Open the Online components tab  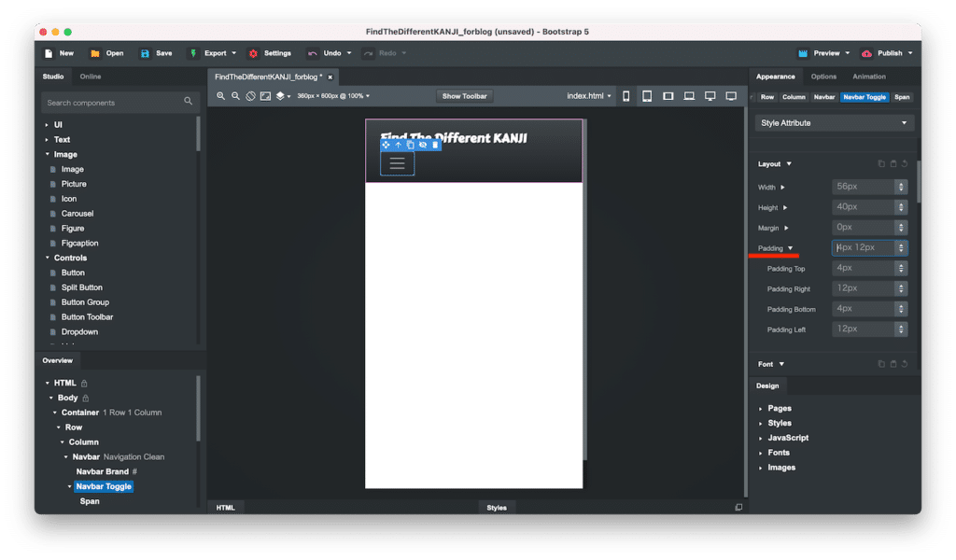[x=91, y=77]
